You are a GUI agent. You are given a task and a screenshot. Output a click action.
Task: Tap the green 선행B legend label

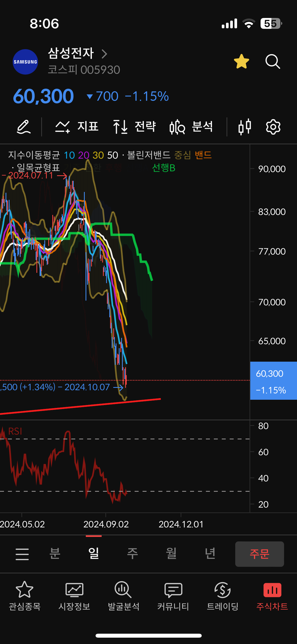pos(164,168)
